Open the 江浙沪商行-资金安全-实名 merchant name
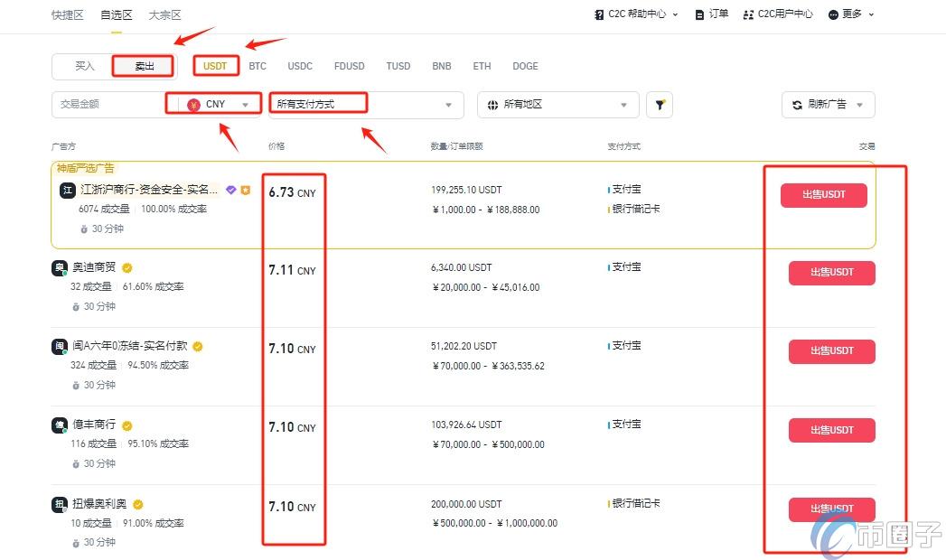Image resolution: width=946 pixels, height=560 pixels. pos(149,190)
